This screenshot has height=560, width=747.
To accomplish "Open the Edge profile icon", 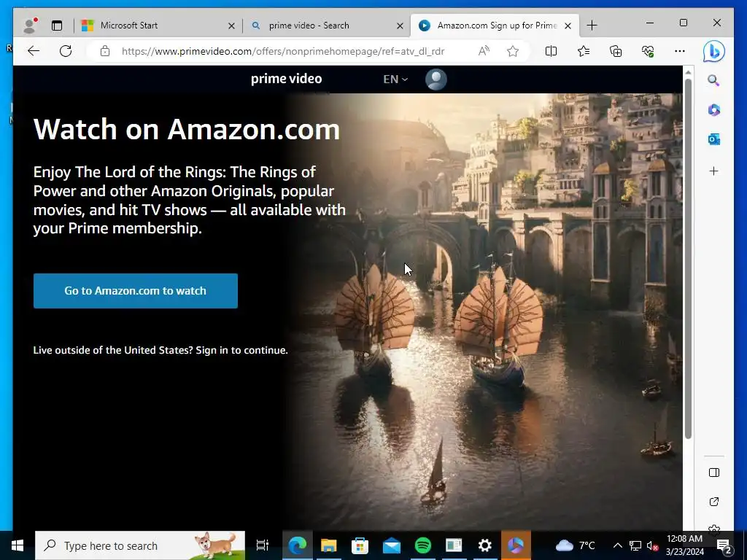I will tap(30, 26).
